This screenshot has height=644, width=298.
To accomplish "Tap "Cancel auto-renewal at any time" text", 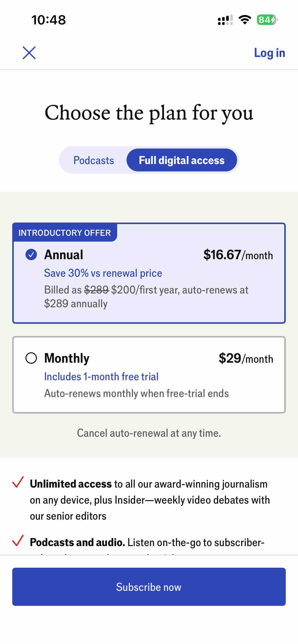I will point(149,433).
